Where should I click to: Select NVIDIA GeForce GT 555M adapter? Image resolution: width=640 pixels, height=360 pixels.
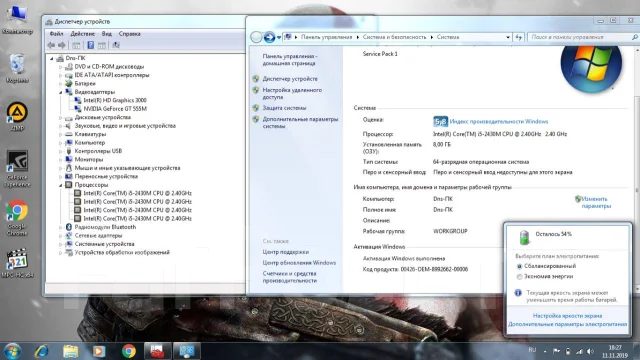[x=115, y=109]
